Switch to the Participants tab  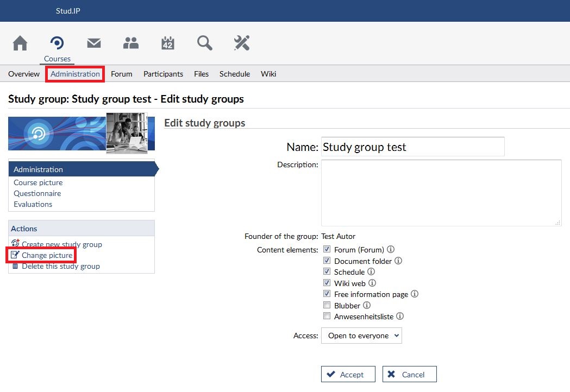click(163, 74)
